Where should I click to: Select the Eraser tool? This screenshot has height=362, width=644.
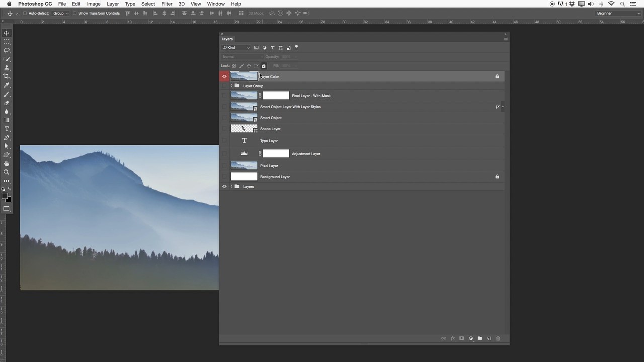pyautogui.click(x=7, y=103)
